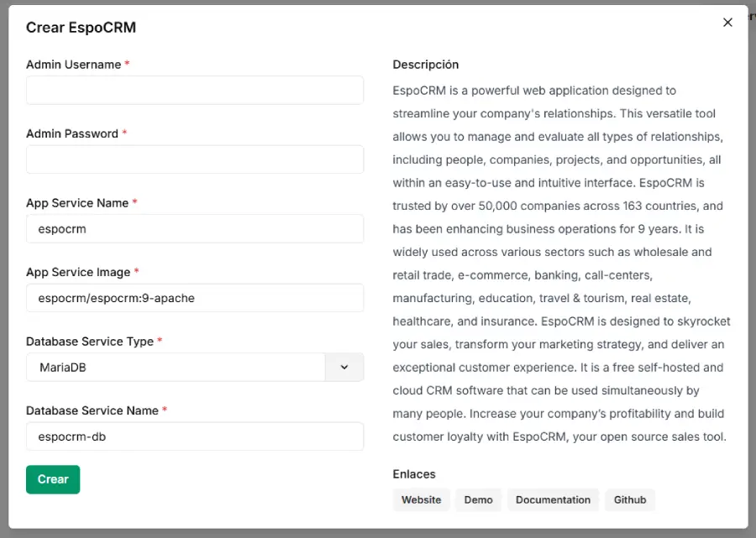Close the Crear EspoCRM dialog
Image resolution: width=756 pixels, height=538 pixels.
click(x=727, y=22)
